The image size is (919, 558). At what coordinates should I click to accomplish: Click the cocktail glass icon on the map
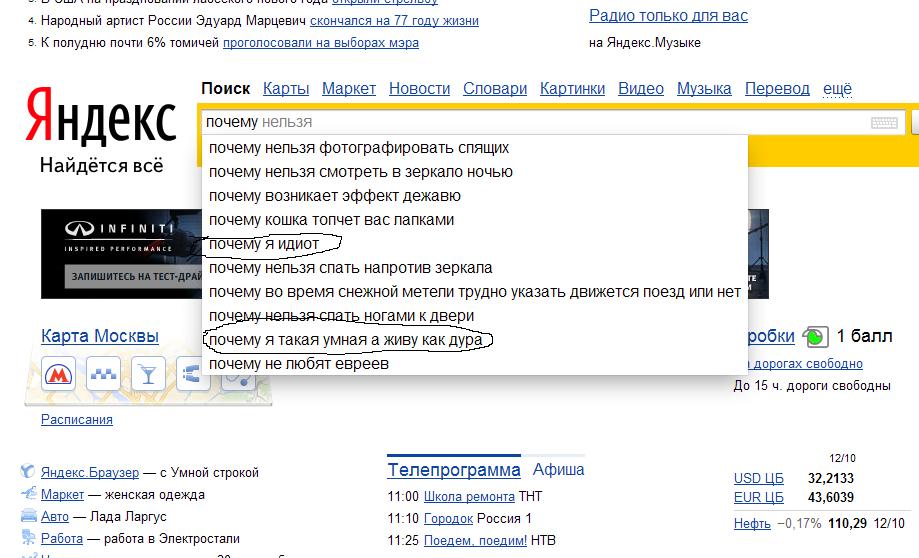pyautogui.click(x=148, y=373)
